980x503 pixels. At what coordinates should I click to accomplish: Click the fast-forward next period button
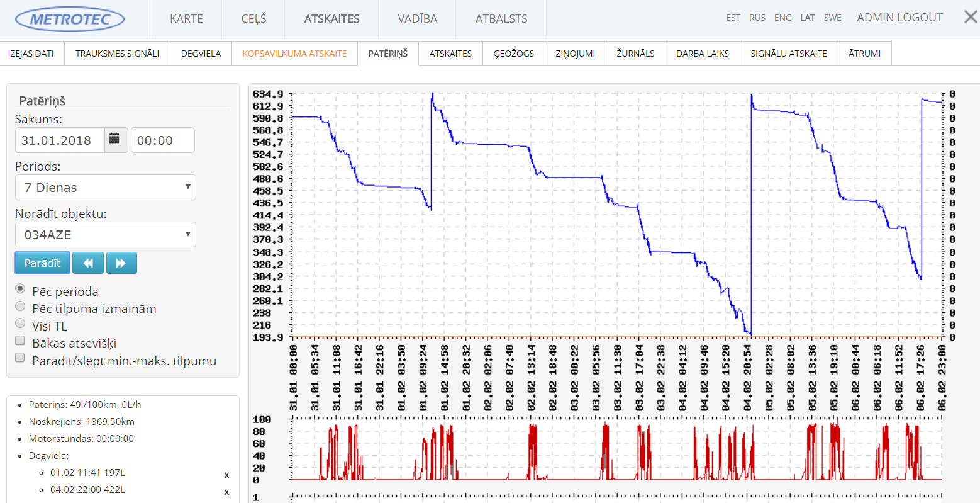coord(121,263)
